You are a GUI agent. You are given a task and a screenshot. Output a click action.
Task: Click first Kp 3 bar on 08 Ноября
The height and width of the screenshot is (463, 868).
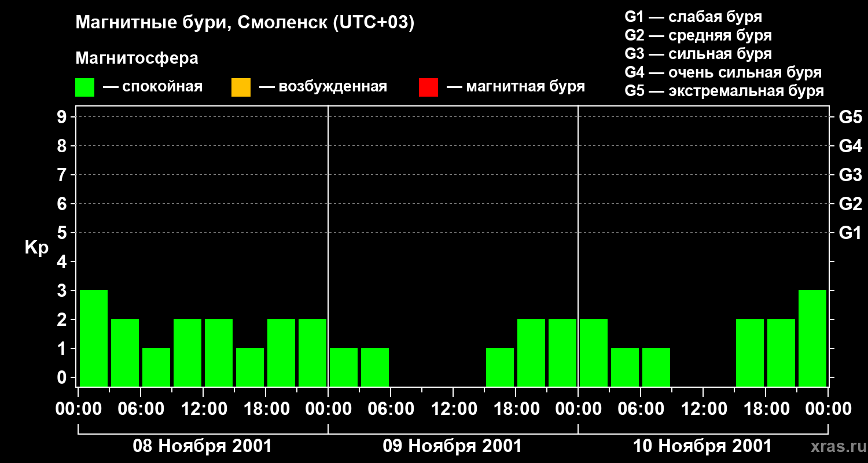pyautogui.click(x=94, y=338)
